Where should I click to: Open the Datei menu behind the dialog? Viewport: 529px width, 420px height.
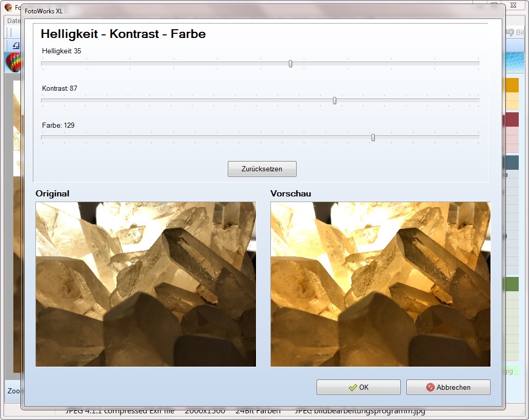pos(13,21)
